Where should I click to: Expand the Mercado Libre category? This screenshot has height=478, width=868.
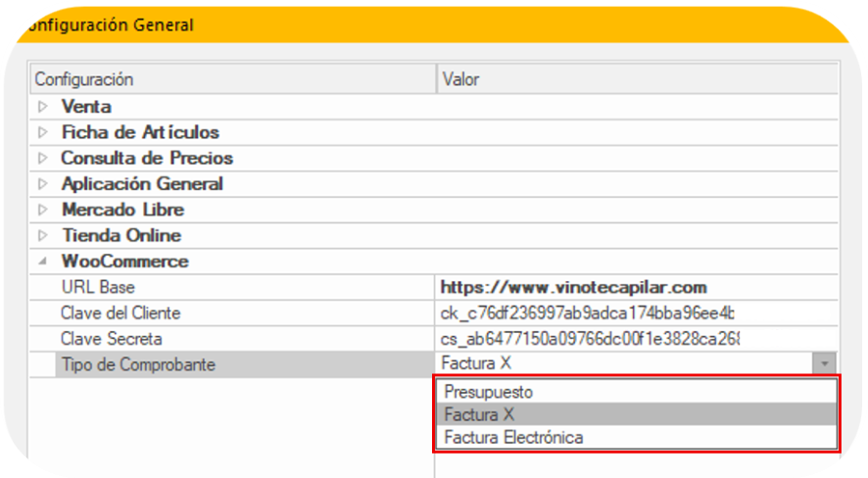point(43,210)
